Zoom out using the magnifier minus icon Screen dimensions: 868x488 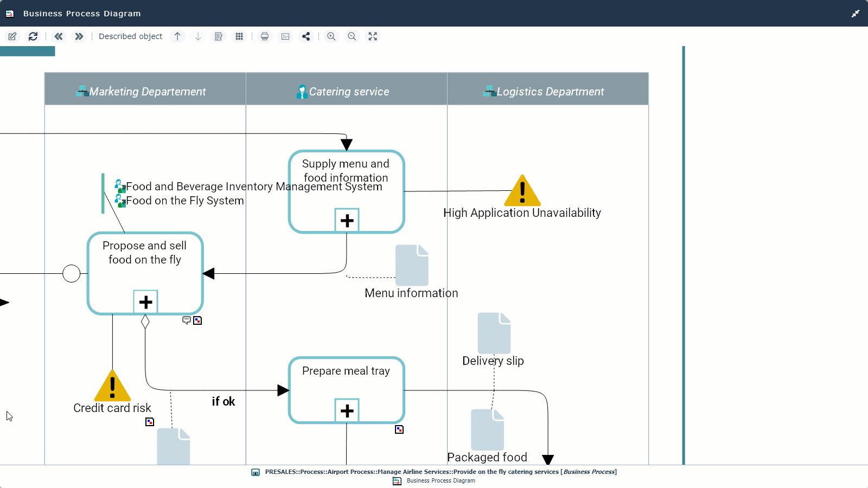pos(352,36)
